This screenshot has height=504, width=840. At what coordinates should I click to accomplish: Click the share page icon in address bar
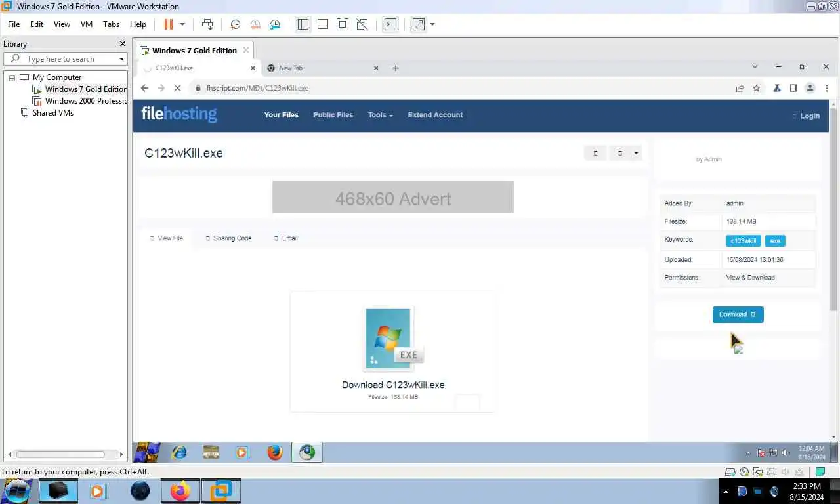point(740,88)
